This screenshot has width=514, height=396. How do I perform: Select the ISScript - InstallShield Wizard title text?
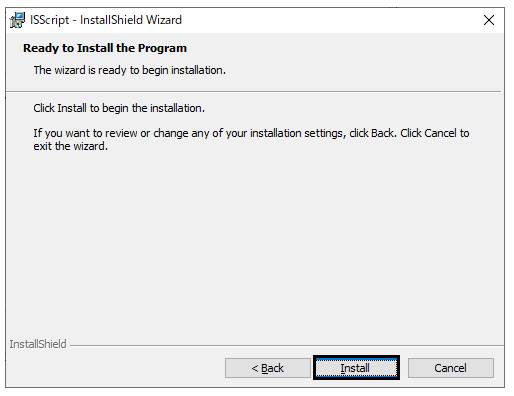(x=106, y=20)
